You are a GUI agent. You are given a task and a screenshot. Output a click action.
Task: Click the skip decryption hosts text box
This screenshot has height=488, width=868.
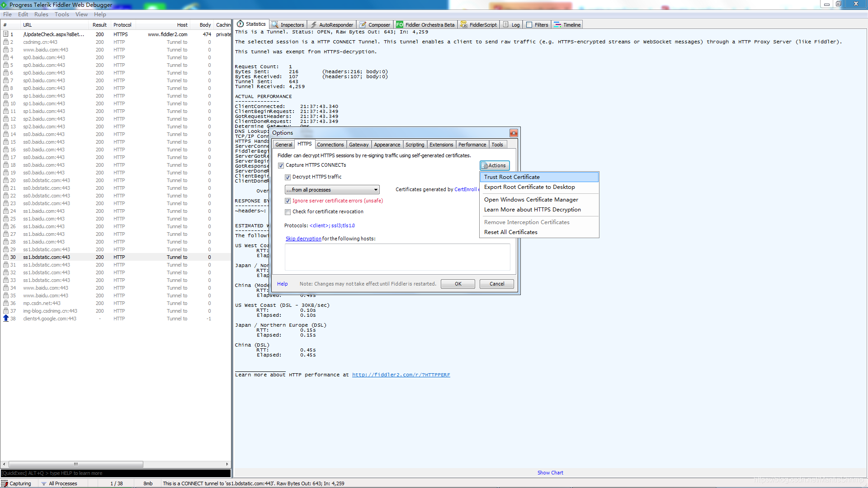[397, 257]
